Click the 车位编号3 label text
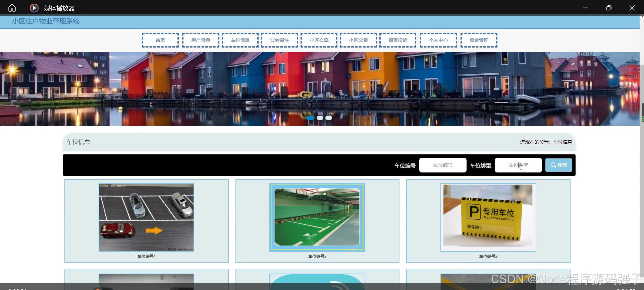 (488, 257)
